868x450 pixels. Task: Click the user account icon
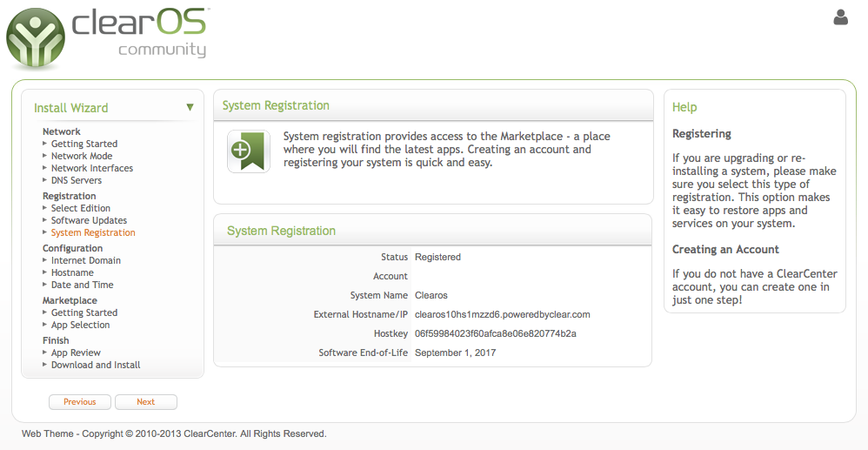pyautogui.click(x=840, y=17)
